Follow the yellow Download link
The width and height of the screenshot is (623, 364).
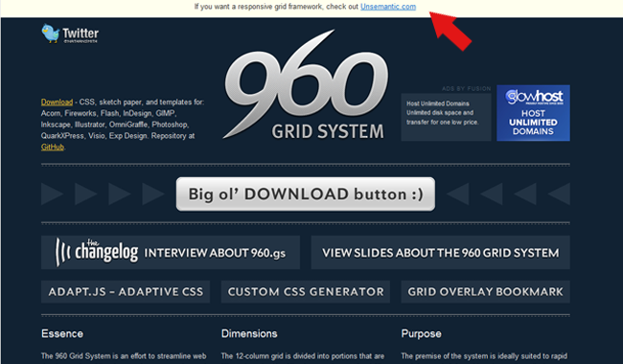click(57, 102)
